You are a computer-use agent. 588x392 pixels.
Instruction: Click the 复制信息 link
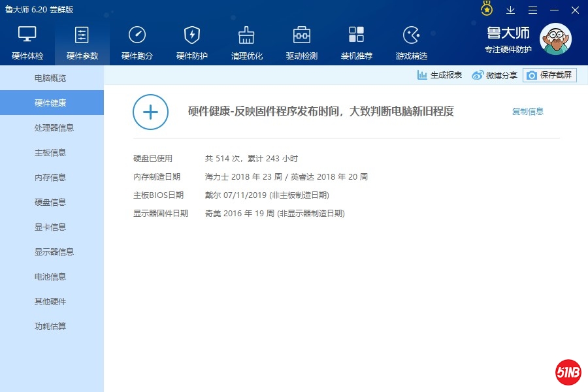pos(528,112)
